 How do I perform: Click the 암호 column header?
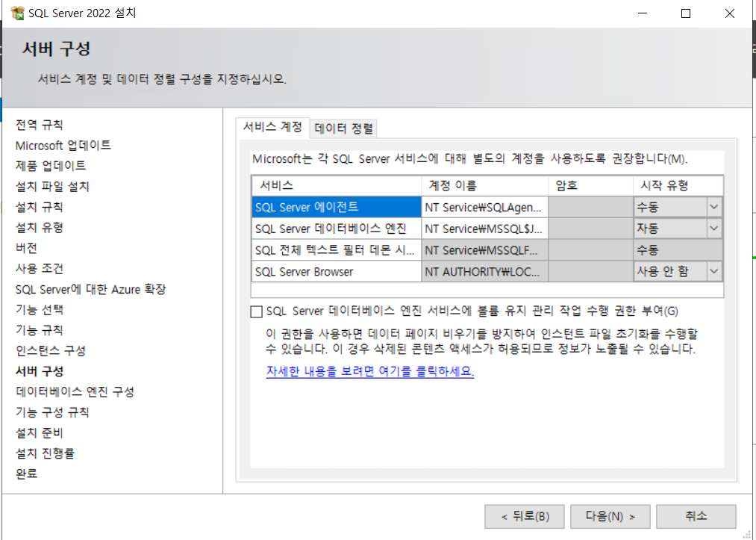click(x=590, y=186)
